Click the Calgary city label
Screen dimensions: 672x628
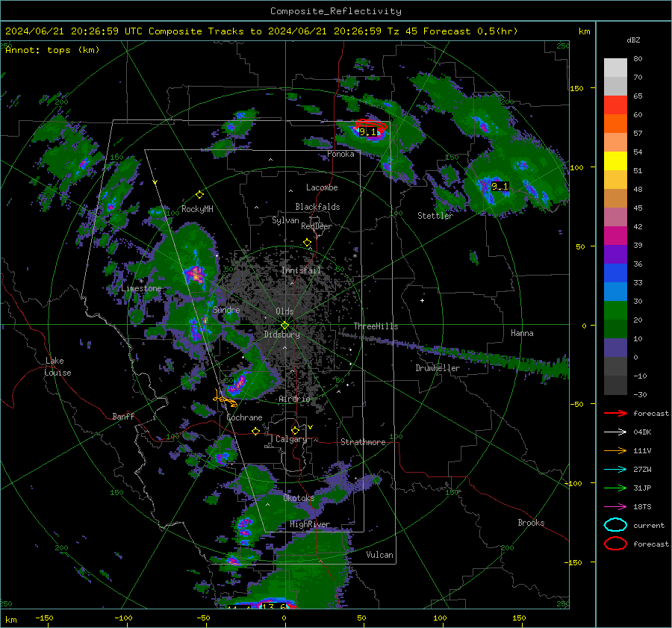coord(291,439)
